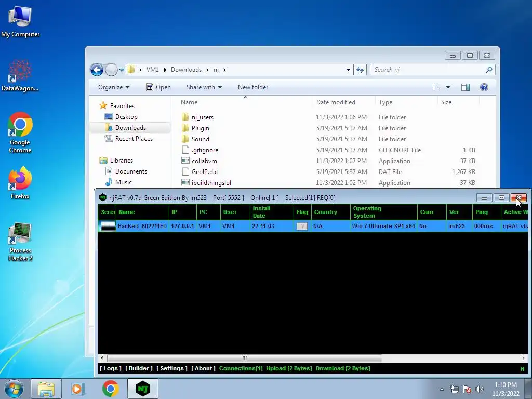This screenshot has width=532, height=399.
Task: Click the 127.0.0.1 IP cell
Action: (182, 226)
